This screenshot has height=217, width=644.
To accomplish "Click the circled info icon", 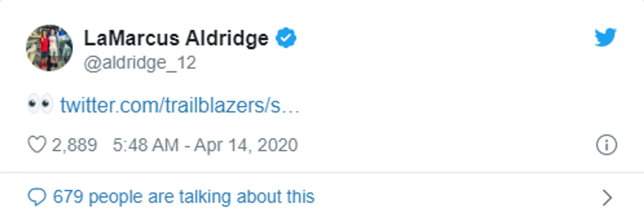I will click(606, 145).
